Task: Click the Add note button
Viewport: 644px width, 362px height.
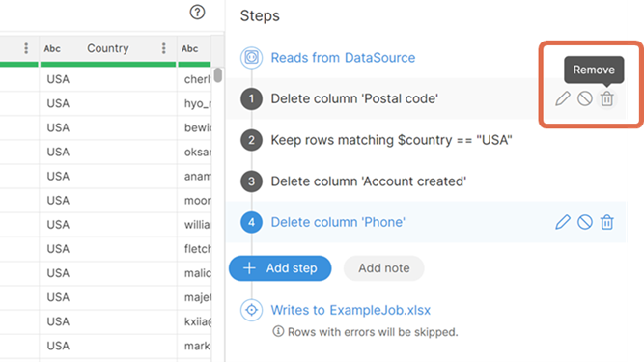Action: pos(384,268)
